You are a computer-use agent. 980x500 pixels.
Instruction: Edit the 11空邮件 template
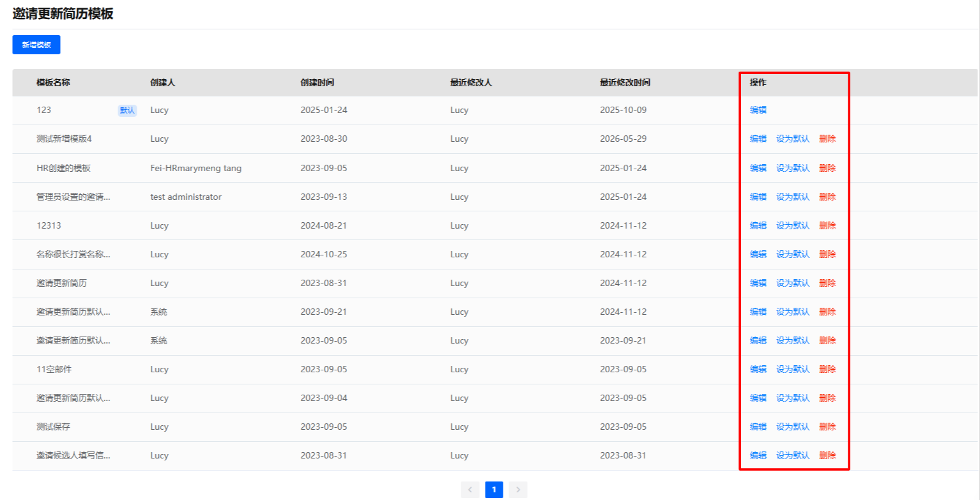pos(758,369)
